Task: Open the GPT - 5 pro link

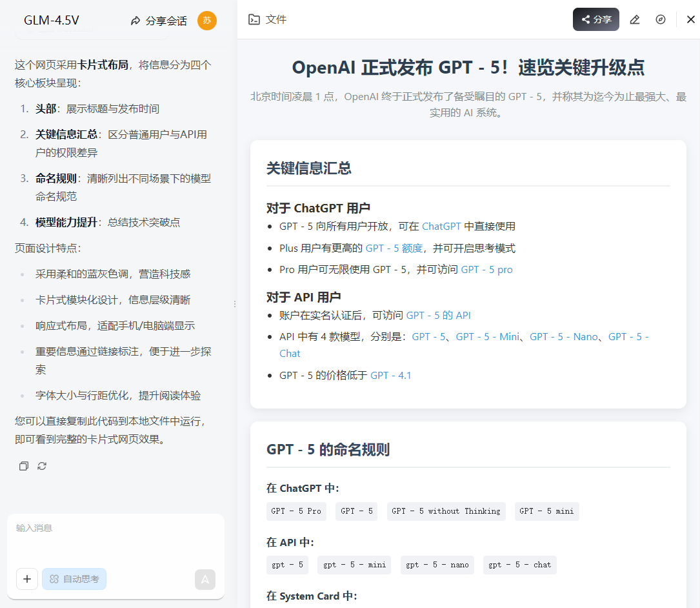Action: (486, 270)
